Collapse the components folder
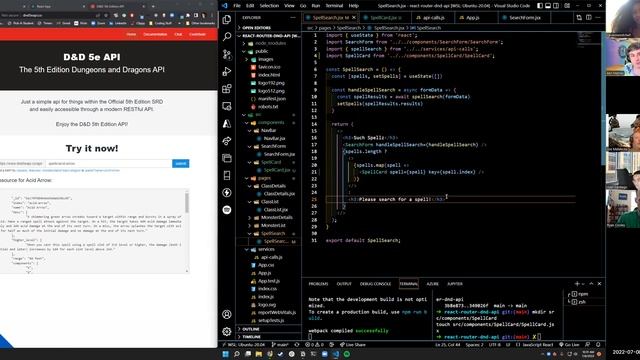Screen dimensions: 640x360 271,122
